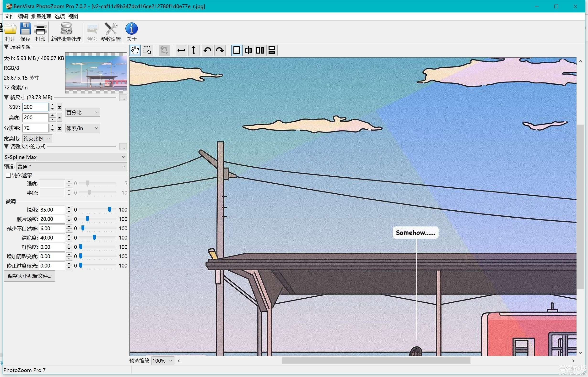Open the 关于 info icon
588x377 pixels.
(x=132, y=32)
